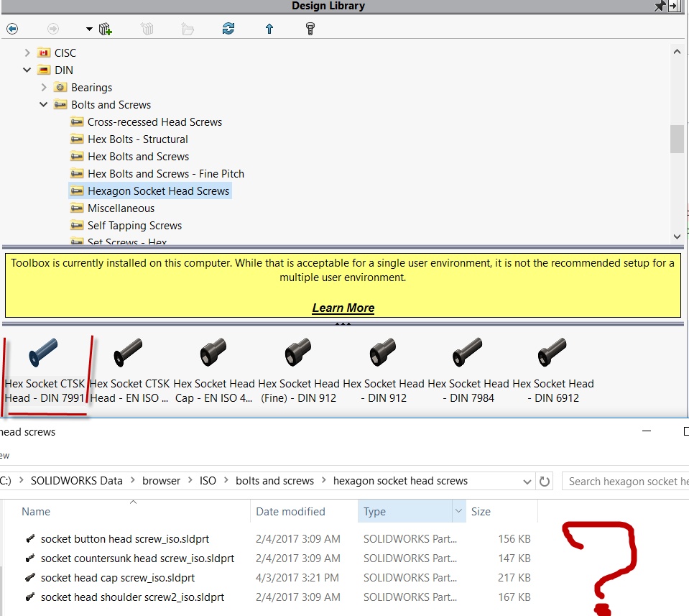This screenshot has width=689, height=616.
Task: Open the Hex Bolts and Screws folder
Action: [x=139, y=157]
